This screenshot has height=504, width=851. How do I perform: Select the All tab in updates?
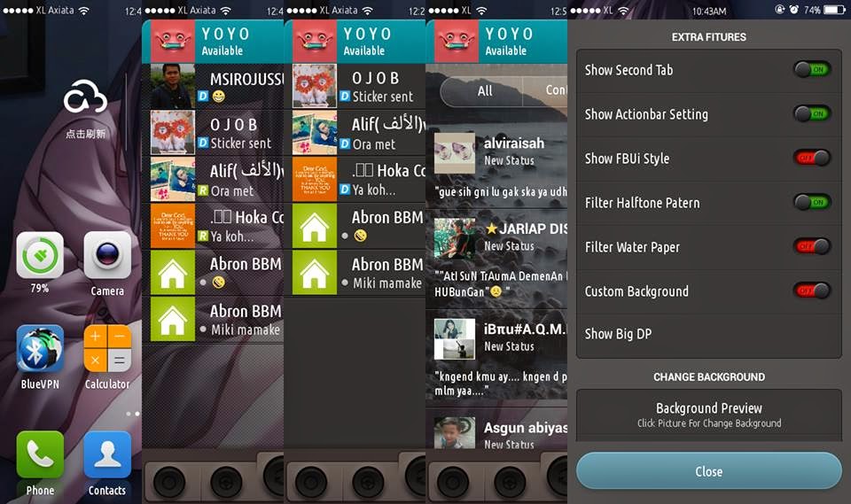(484, 91)
